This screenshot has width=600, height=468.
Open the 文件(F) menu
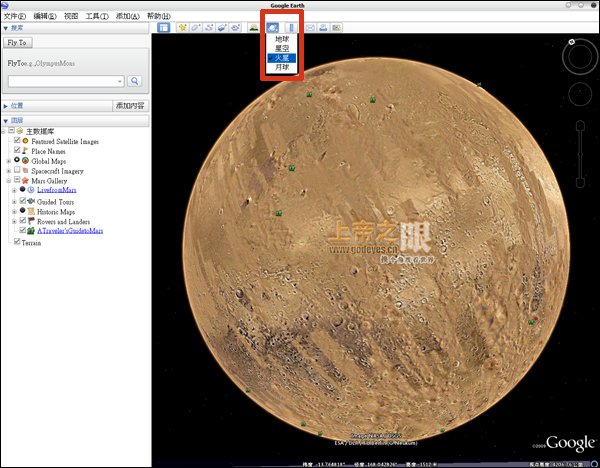[x=15, y=16]
